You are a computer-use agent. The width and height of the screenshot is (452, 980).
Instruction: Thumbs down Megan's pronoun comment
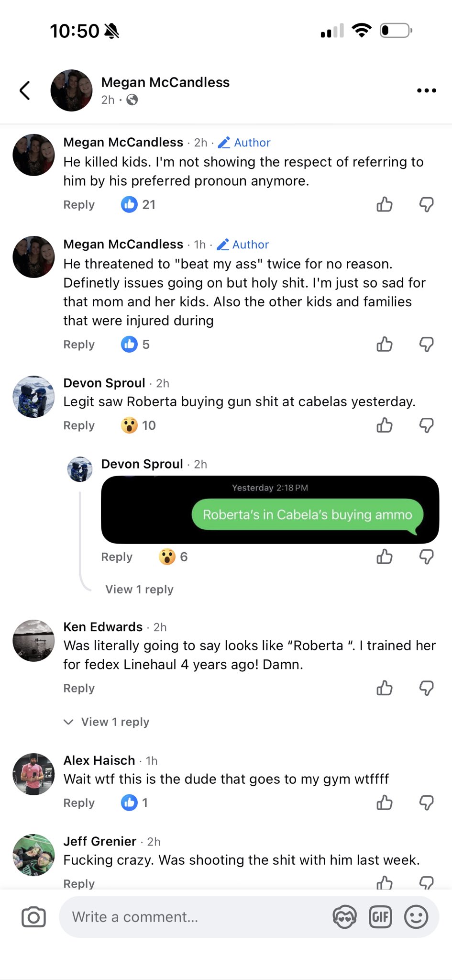click(426, 205)
